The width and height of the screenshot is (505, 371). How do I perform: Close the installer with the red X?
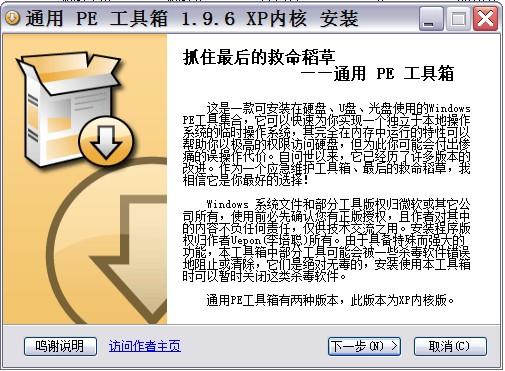pyautogui.click(x=485, y=19)
